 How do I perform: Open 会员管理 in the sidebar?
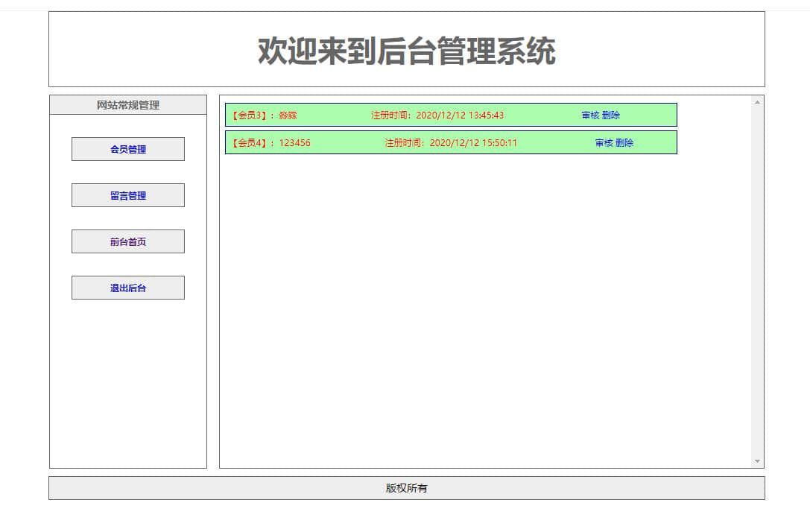click(x=128, y=149)
